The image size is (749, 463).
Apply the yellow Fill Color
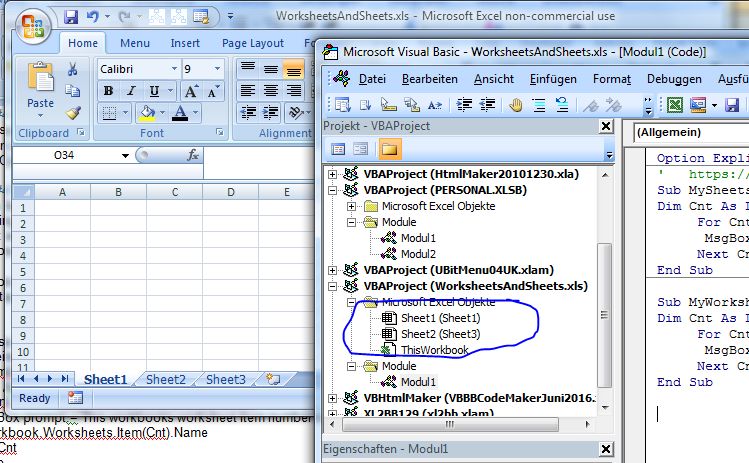point(147,113)
